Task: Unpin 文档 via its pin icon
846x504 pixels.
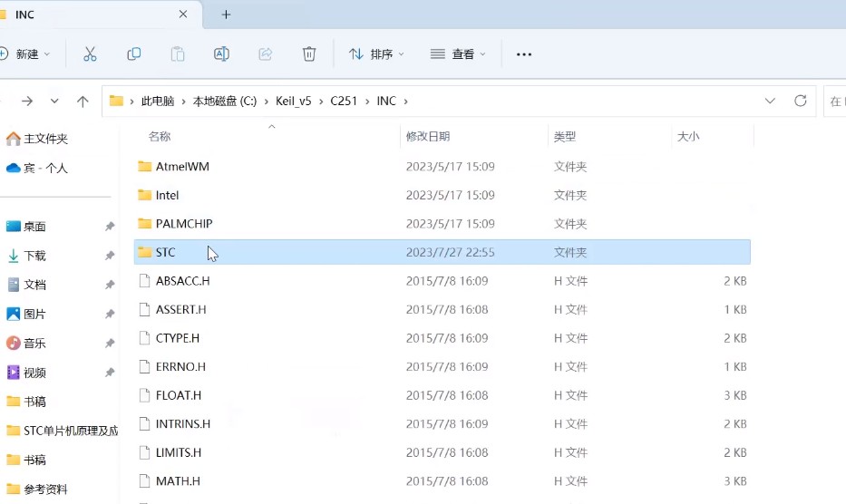Action: coord(110,285)
